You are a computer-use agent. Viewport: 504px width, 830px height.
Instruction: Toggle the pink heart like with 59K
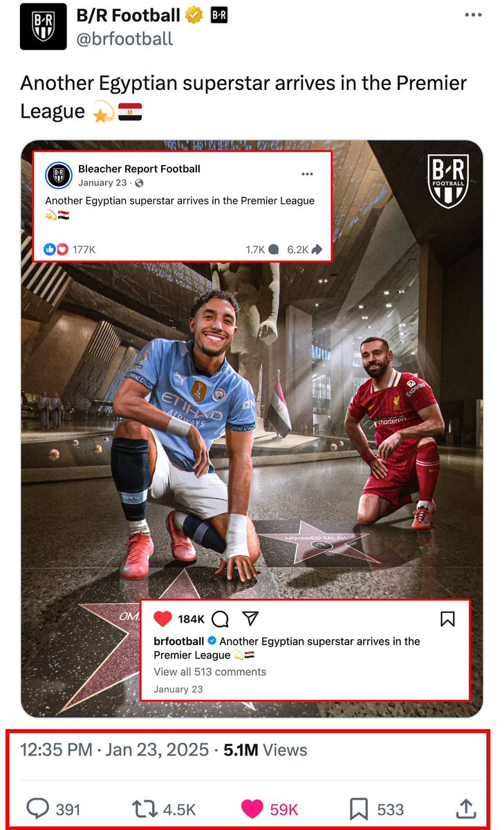pyautogui.click(x=269, y=809)
